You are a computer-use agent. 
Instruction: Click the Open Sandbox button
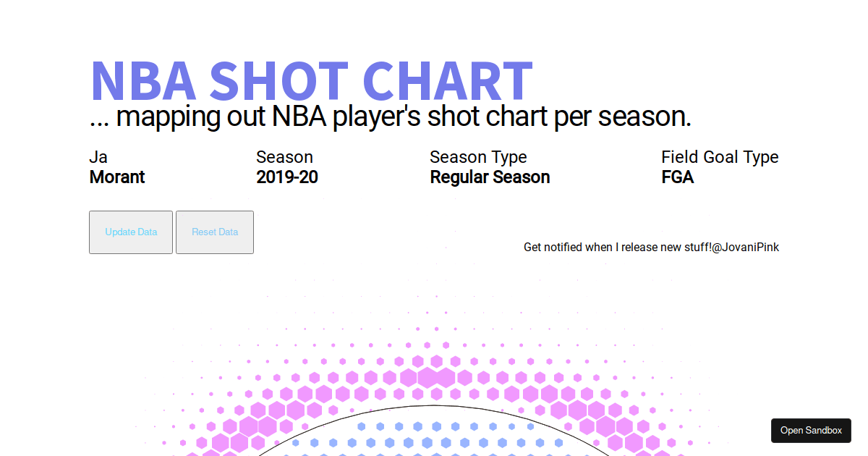[810, 430]
